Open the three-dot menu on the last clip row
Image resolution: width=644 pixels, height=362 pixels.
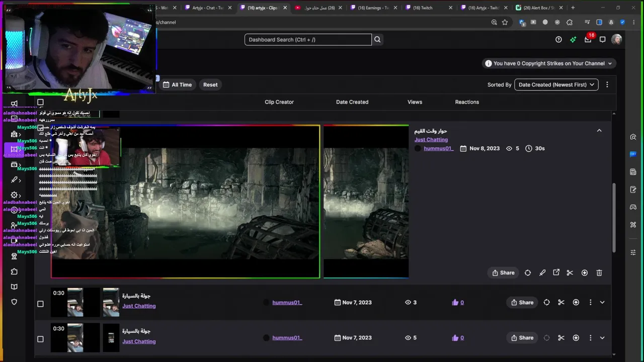[x=590, y=338]
